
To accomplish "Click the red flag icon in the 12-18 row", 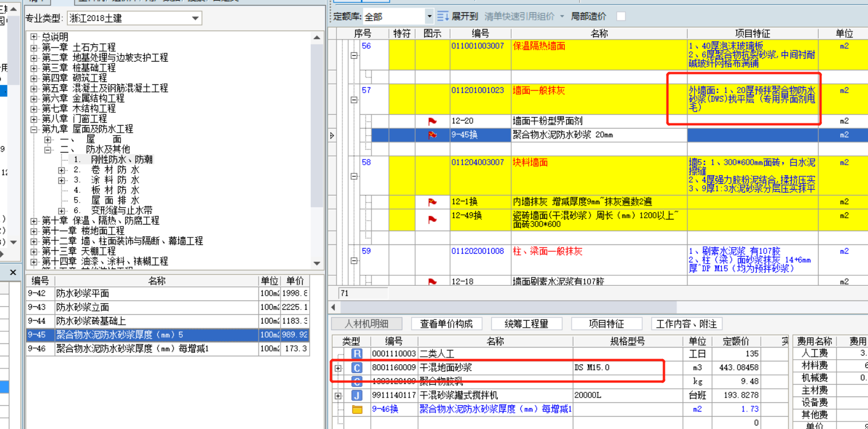I will click(x=432, y=282).
